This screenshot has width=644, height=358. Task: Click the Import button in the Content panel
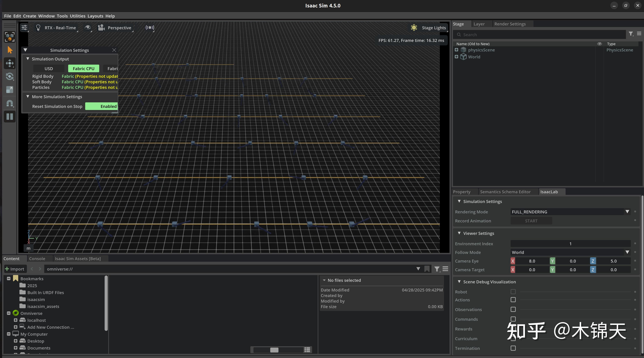click(15, 269)
